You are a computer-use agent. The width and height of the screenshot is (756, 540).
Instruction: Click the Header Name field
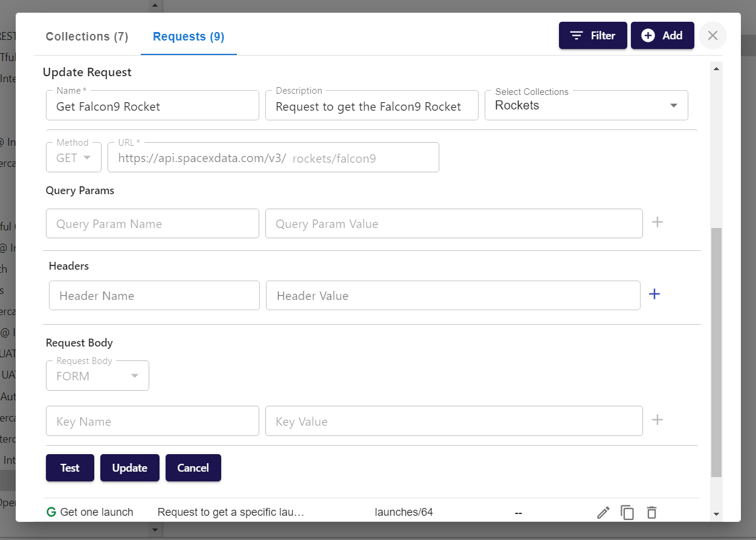[x=154, y=296]
